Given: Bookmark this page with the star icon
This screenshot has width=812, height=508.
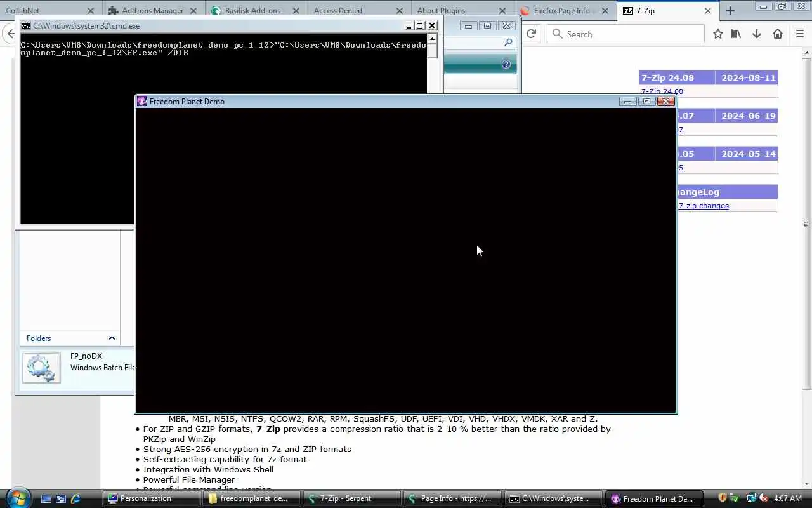Looking at the screenshot, I should (x=717, y=34).
